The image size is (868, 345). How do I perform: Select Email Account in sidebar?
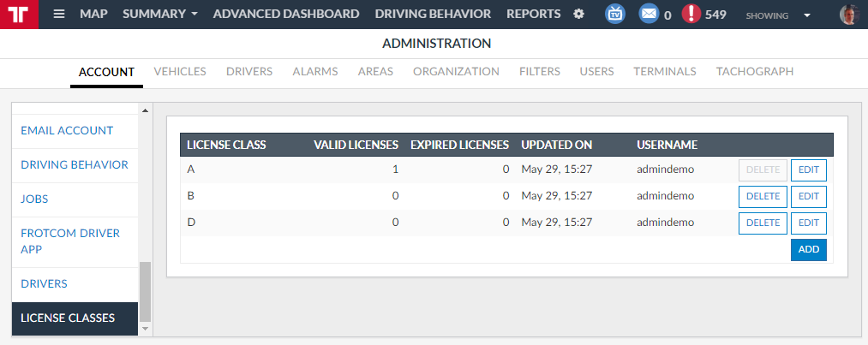pyautogui.click(x=67, y=131)
